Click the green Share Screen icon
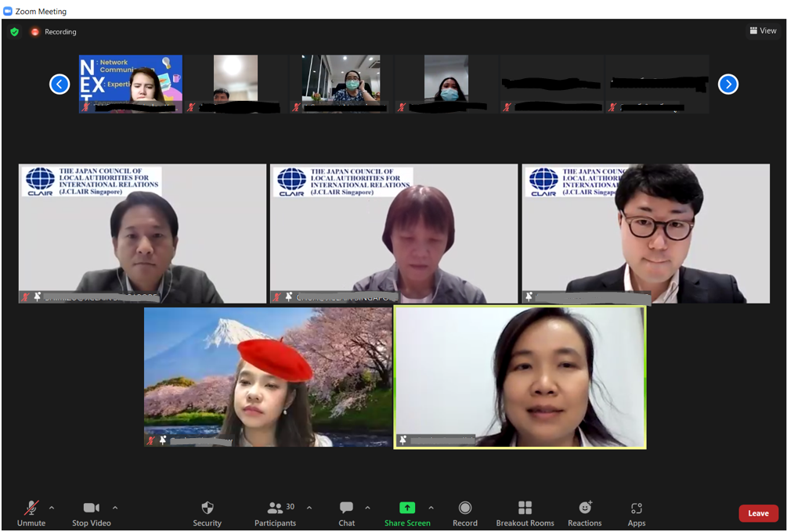787x532 pixels. click(406, 508)
